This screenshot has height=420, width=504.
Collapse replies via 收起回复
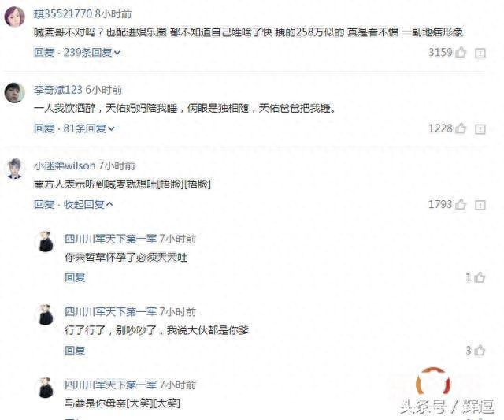coord(88,204)
